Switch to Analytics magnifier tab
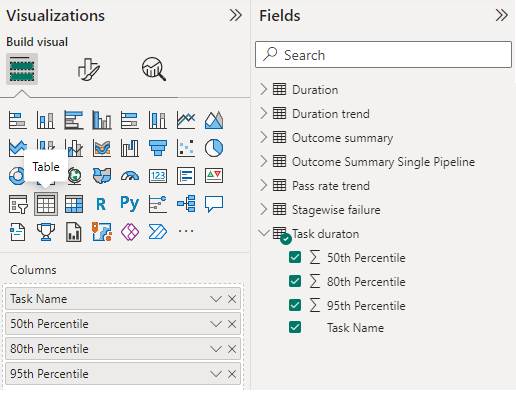 154,69
